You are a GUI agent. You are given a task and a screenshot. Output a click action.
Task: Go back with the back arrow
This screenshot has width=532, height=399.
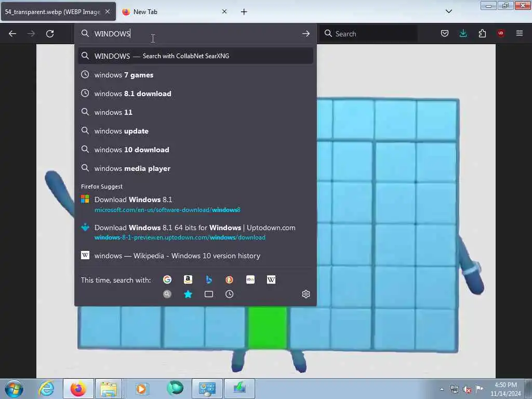(12, 34)
